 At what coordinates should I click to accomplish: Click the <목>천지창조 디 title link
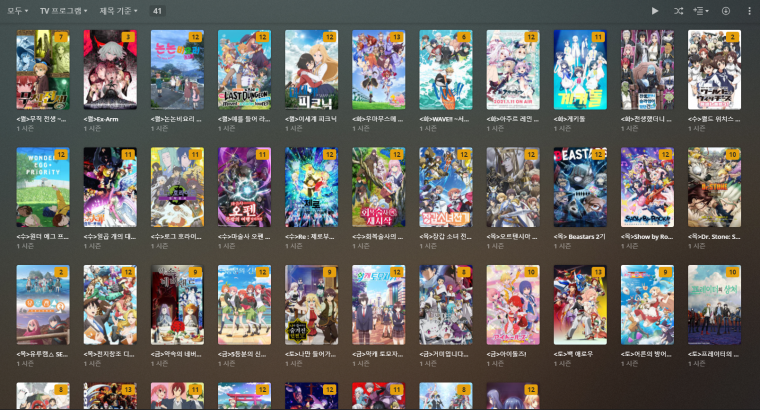point(109,354)
